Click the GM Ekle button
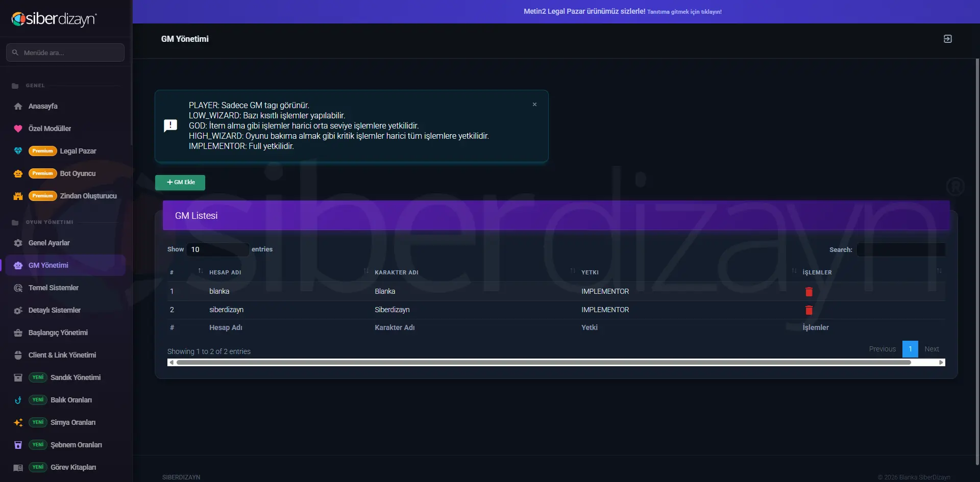The height and width of the screenshot is (482, 980). coord(180,183)
